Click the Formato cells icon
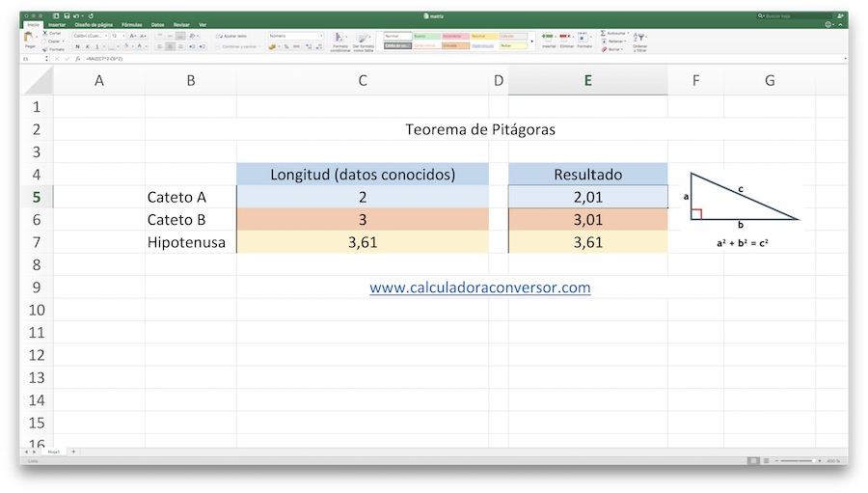This screenshot has width=868, height=493. tap(583, 37)
